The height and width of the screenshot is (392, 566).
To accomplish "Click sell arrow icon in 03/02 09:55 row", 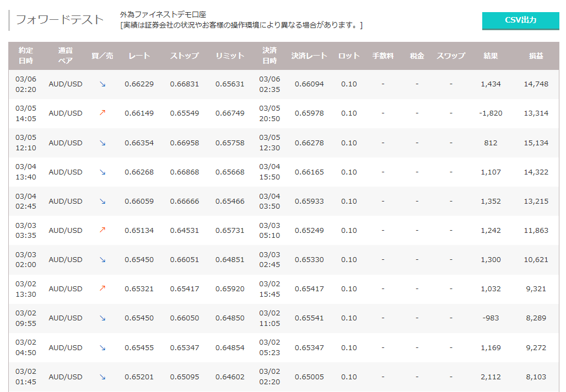I will point(103,318).
